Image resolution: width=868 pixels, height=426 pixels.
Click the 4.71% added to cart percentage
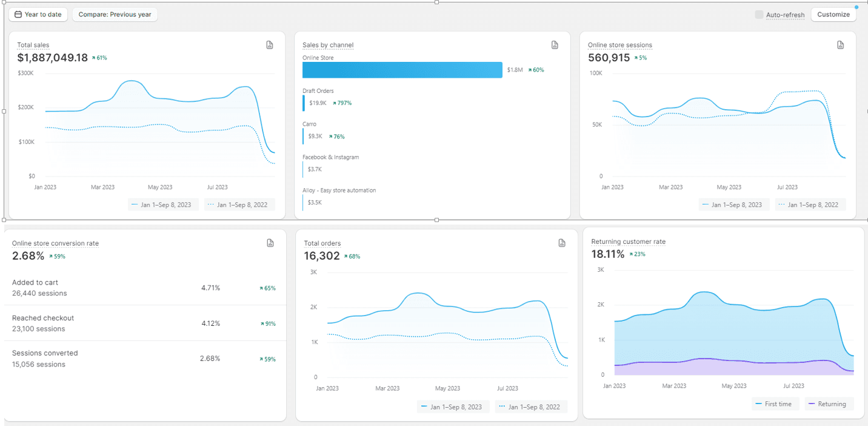210,288
